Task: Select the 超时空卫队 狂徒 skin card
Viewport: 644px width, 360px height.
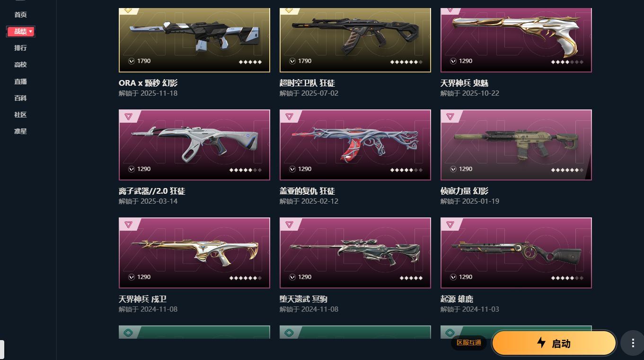Action: pyautogui.click(x=355, y=40)
